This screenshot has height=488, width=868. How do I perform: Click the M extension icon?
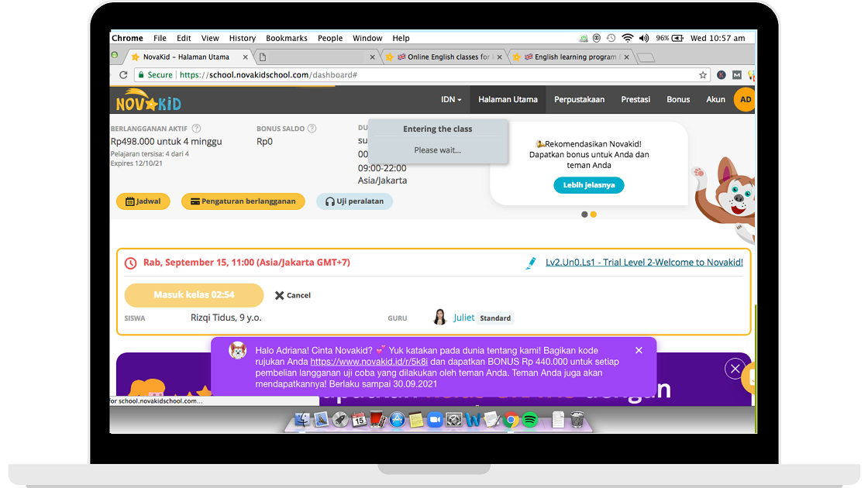click(736, 74)
